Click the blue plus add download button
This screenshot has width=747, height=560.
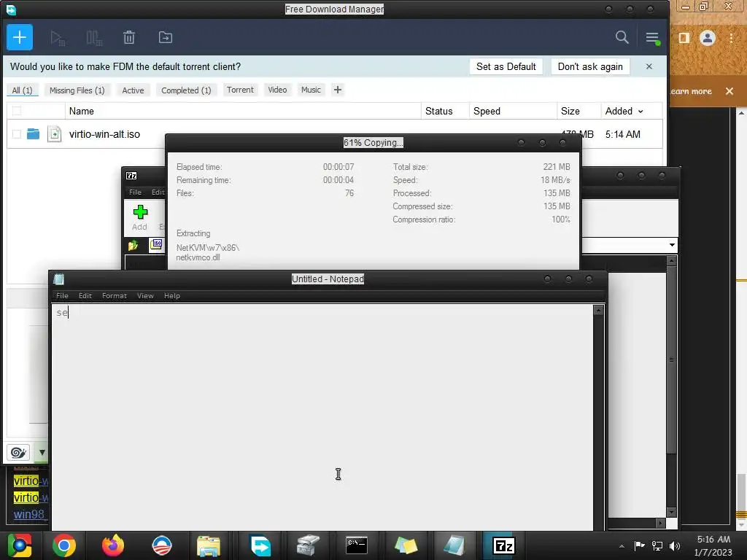coord(20,37)
